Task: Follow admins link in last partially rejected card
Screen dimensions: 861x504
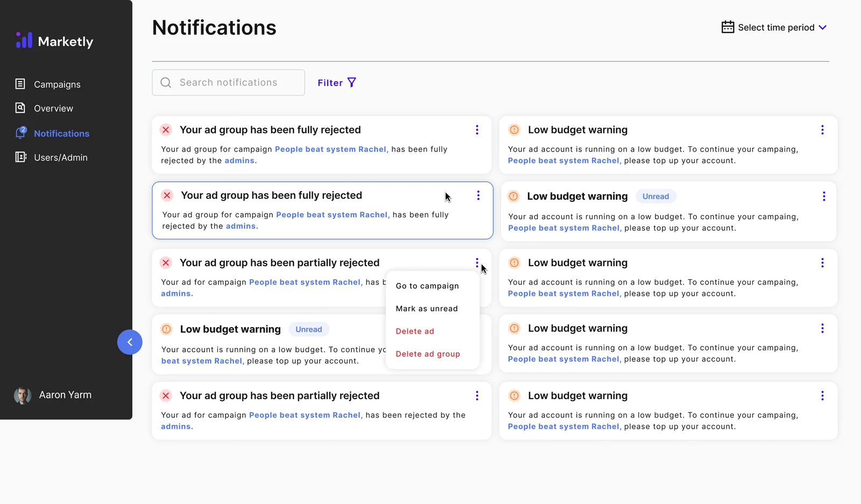Action: pos(177,427)
